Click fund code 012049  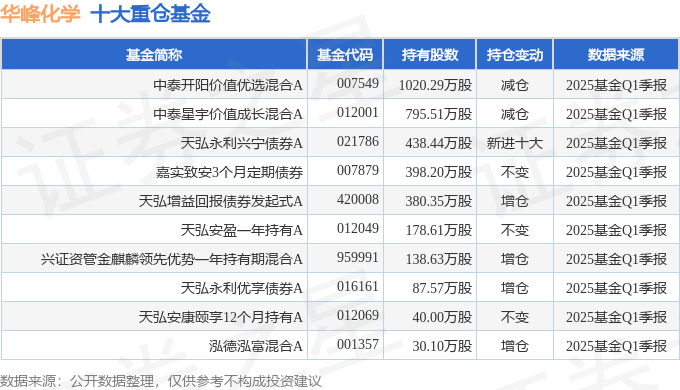point(358,229)
